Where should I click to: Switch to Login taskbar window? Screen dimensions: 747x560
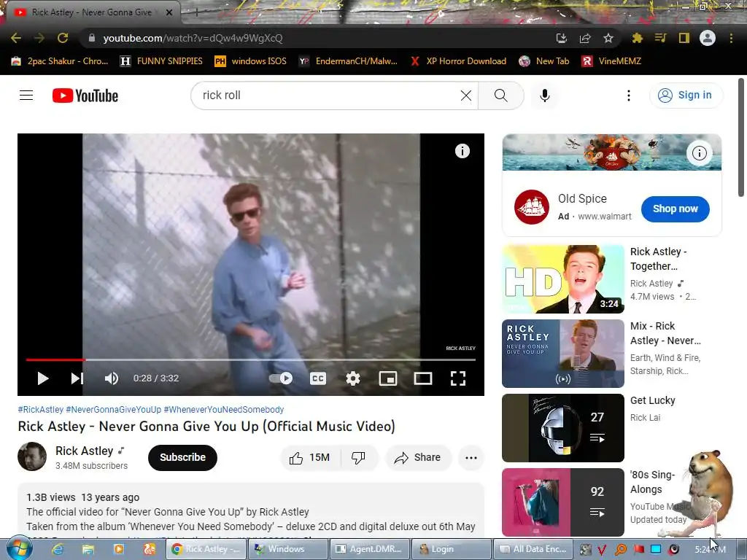451,549
